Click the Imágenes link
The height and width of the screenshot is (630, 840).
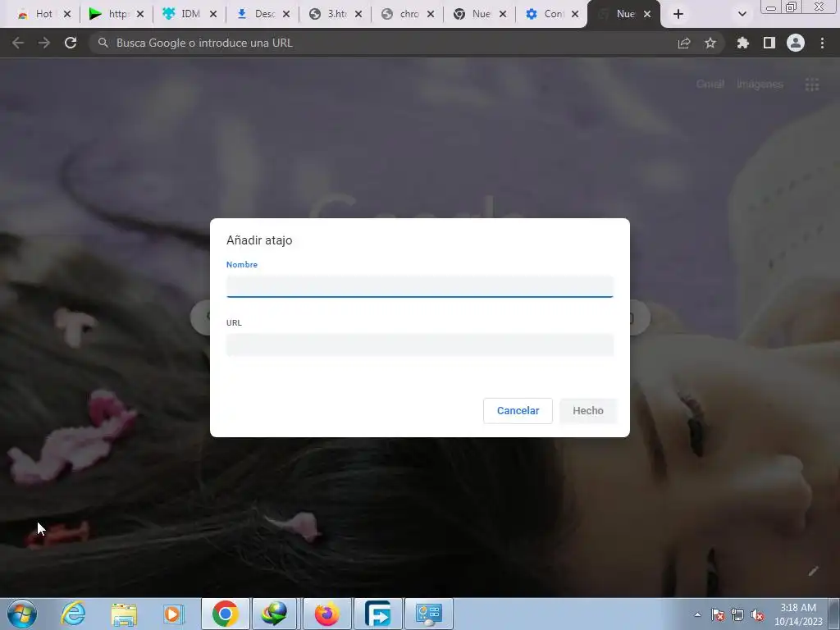coord(760,84)
